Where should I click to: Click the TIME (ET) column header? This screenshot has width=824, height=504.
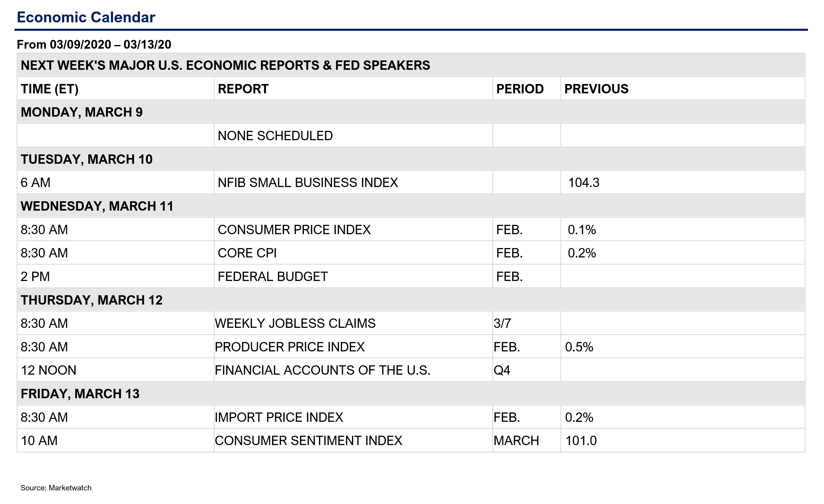point(50,89)
